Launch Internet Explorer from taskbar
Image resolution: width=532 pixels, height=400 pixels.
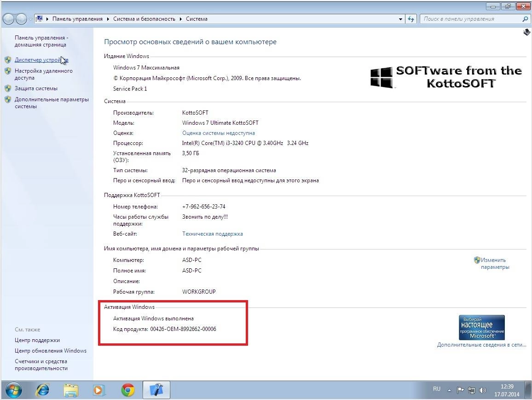(x=42, y=390)
